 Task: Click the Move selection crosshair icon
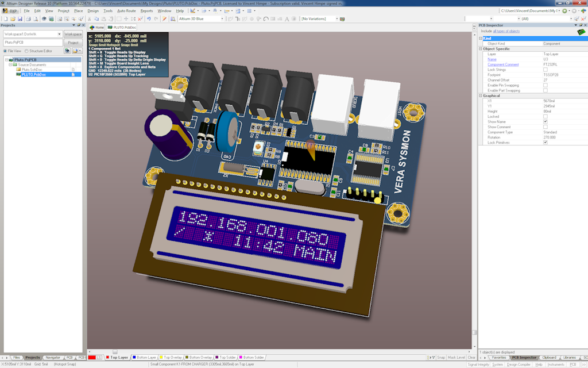[x=126, y=19]
